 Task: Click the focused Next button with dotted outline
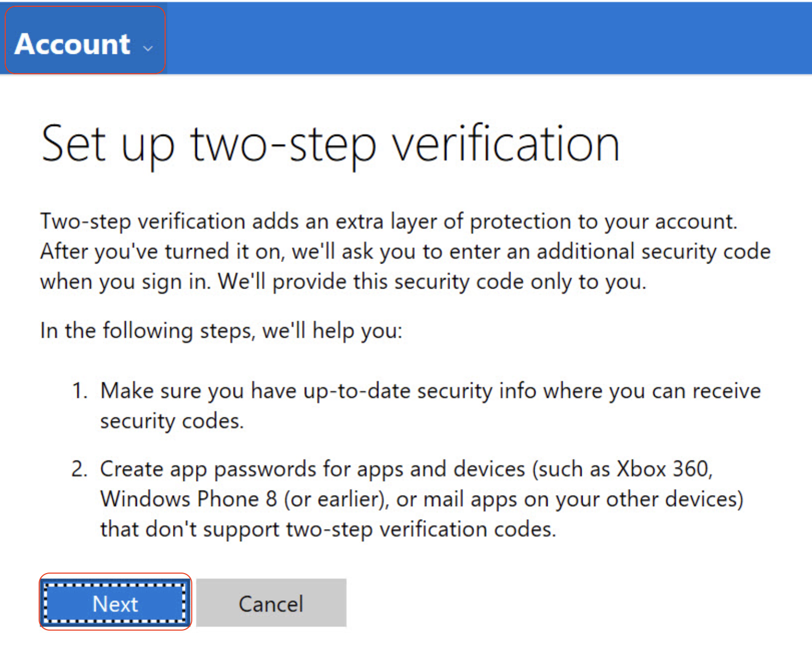coord(115,603)
